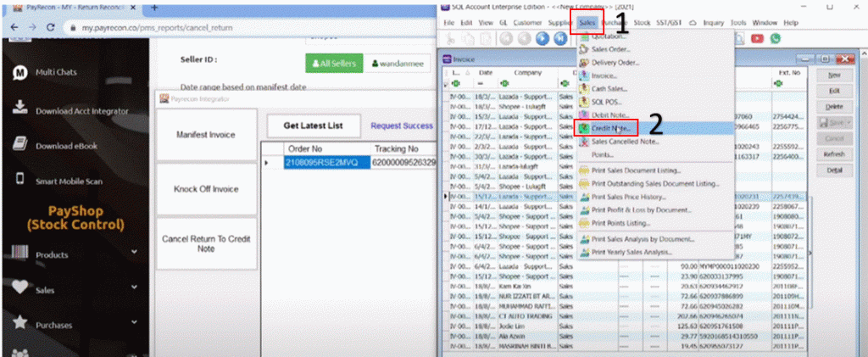Click the New button in Invoice window
Image resolution: width=868 pixels, height=357 pixels.
click(834, 74)
